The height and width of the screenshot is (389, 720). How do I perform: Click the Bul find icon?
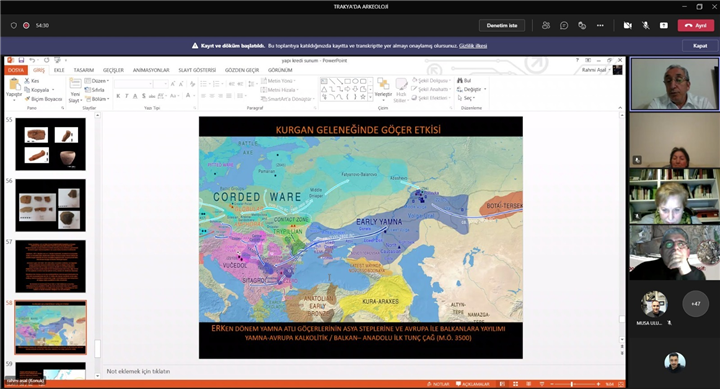tap(464, 80)
